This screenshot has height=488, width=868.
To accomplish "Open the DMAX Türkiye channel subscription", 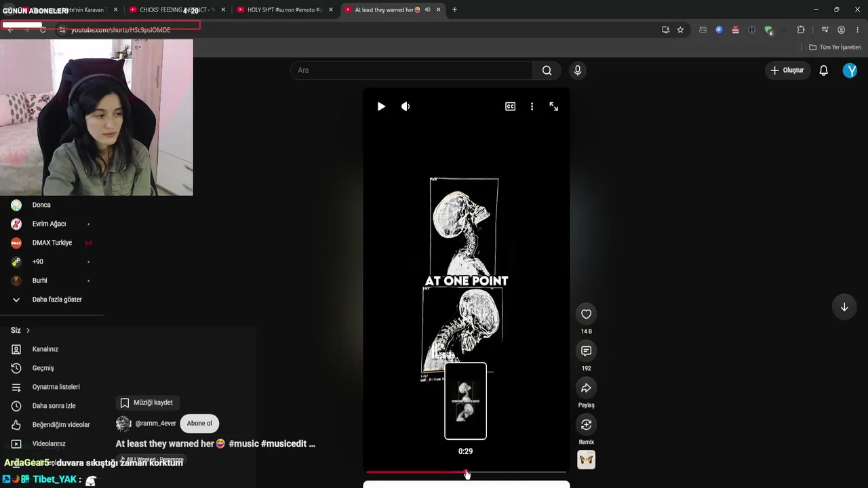I will [52, 243].
